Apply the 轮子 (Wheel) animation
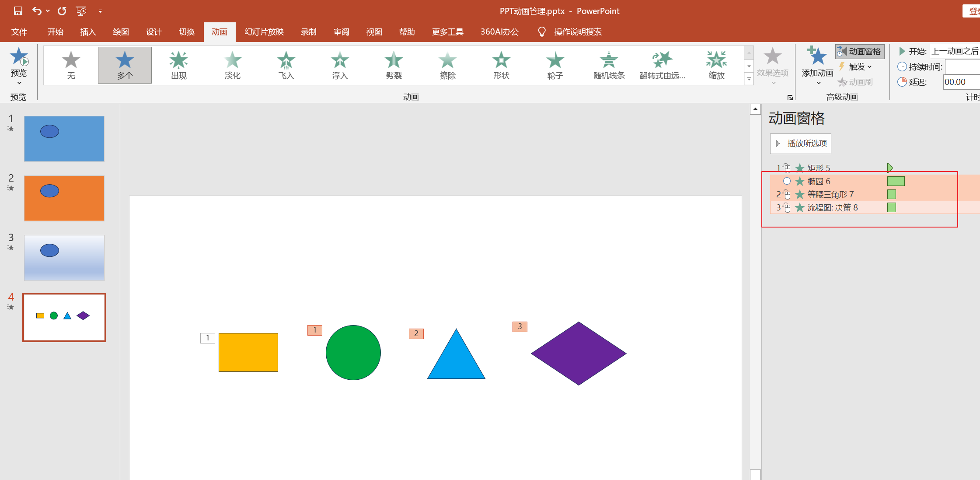 [555, 65]
